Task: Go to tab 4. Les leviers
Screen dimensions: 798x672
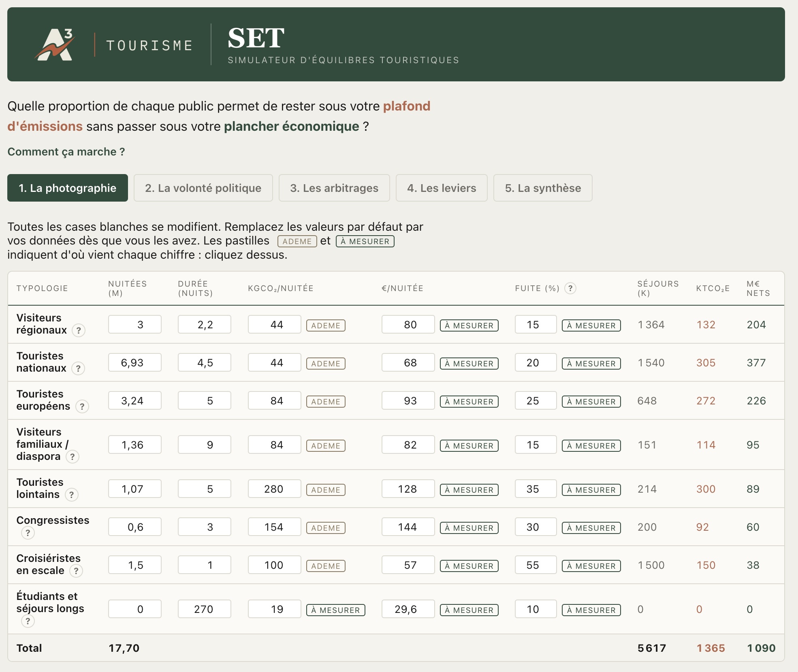Action: pos(442,188)
